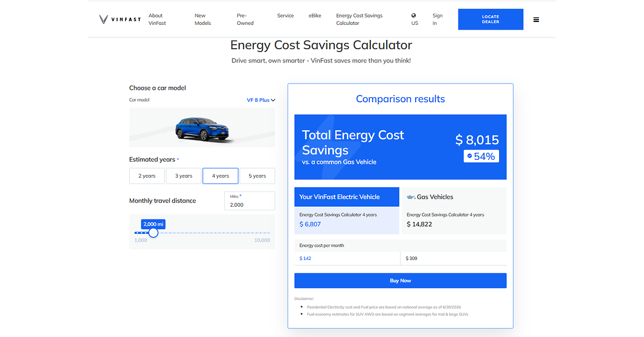Viewport: 644px width, 337px height.
Task: Click the Monthly travel distance label
Action: [163, 201]
